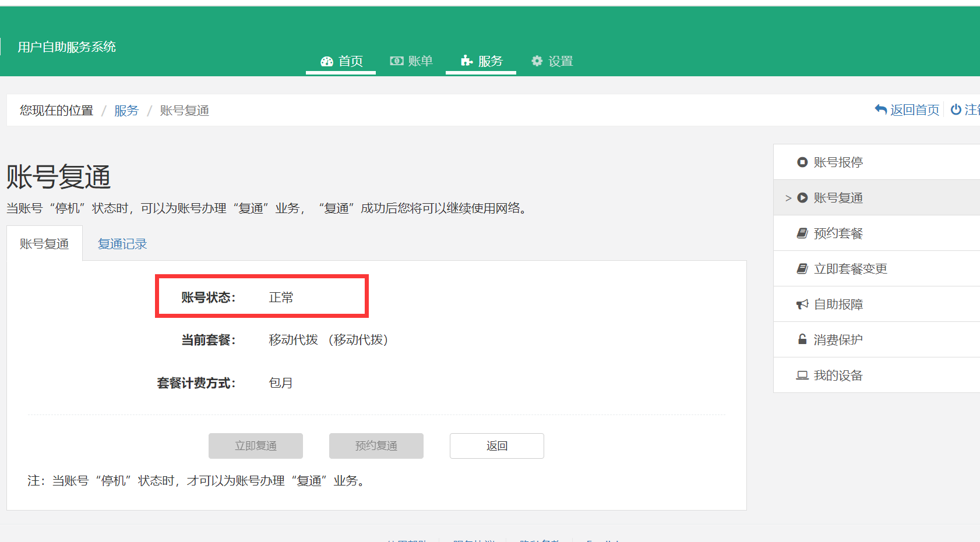Click the dashboard icon beside 首页

point(327,61)
